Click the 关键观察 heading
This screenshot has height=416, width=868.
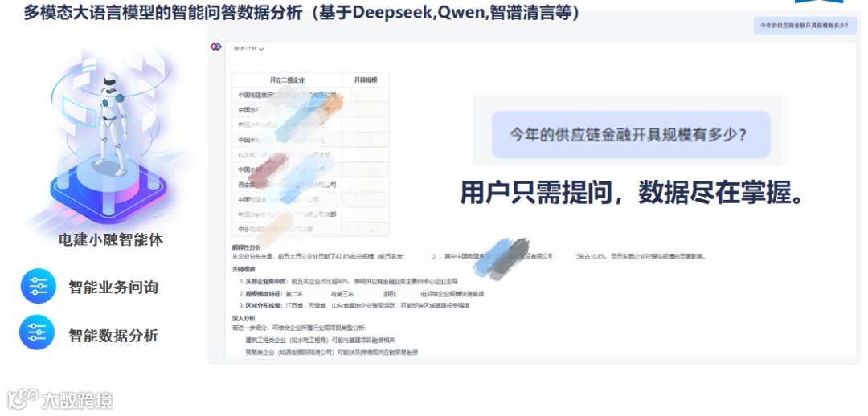tap(244, 269)
